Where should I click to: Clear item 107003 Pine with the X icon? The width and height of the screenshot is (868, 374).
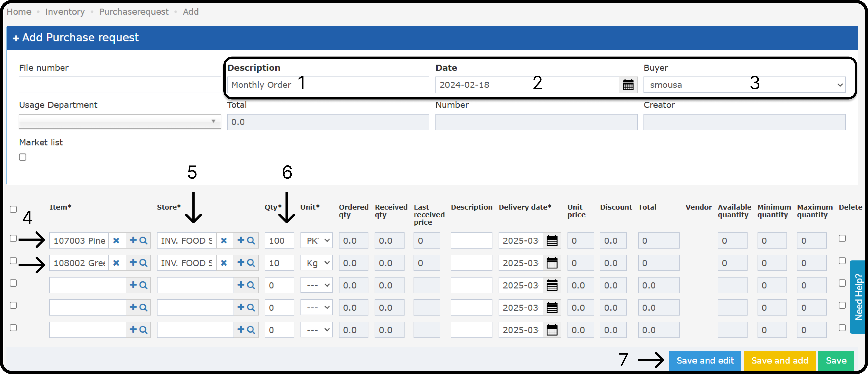(116, 241)
